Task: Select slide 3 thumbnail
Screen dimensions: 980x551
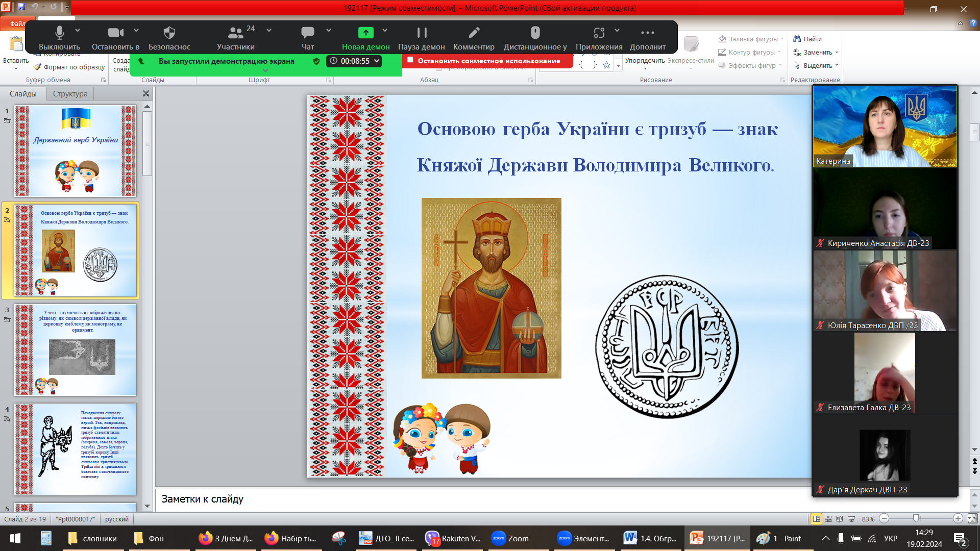Action: click(76, 350)
